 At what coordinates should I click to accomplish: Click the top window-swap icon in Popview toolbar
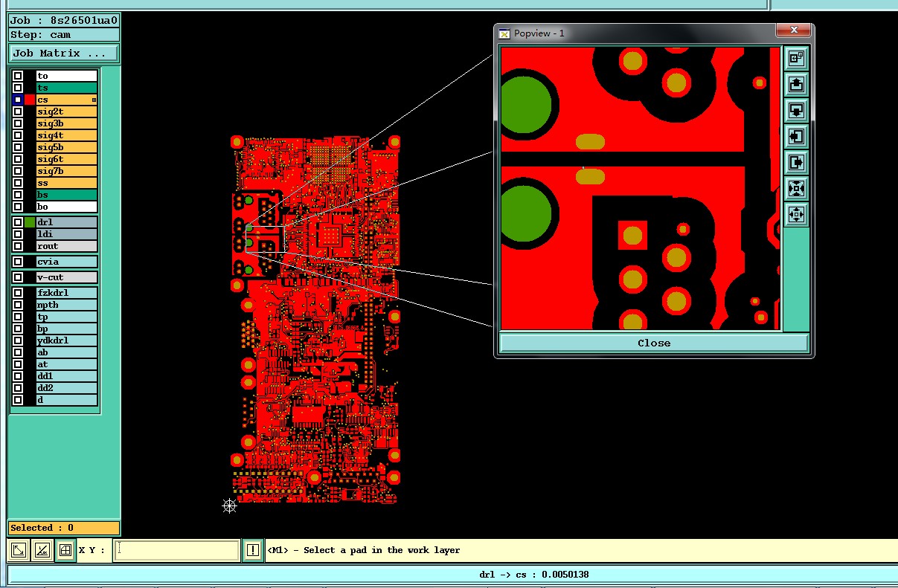[796, 58]
